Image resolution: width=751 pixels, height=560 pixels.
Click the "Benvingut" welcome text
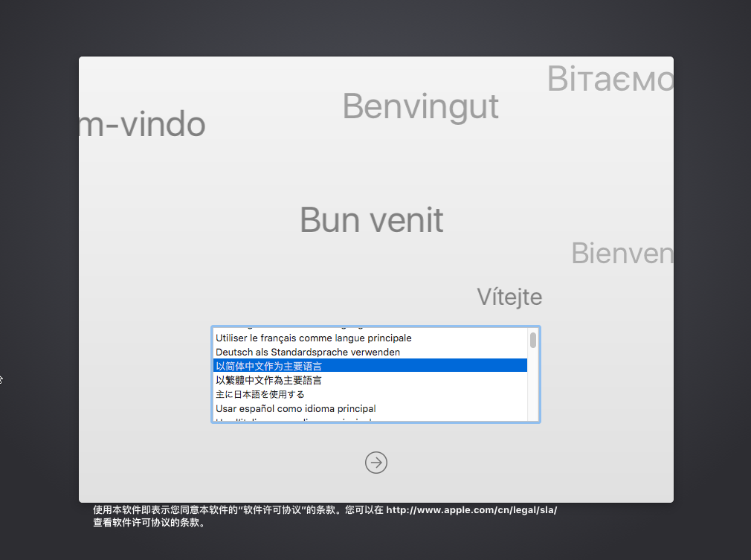tap(420, 106)
